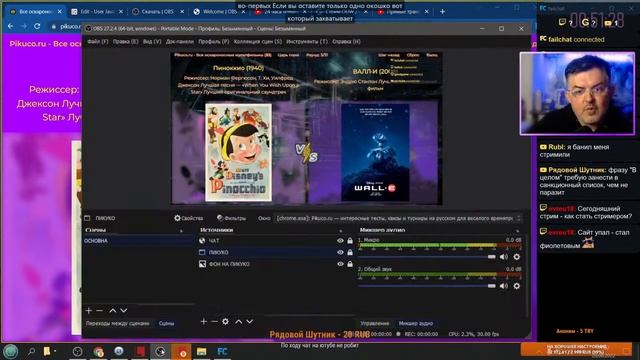This screenshot has width=640, height=360.
Task: Open the Коллекция сцен (S) menu
Action: [x=258, y=42]
